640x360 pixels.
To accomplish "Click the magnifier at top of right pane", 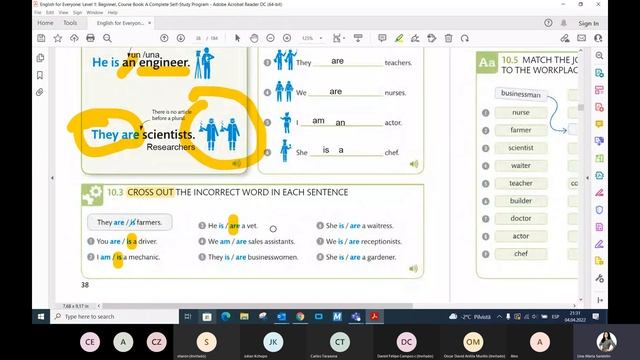I will coord(599,56).
